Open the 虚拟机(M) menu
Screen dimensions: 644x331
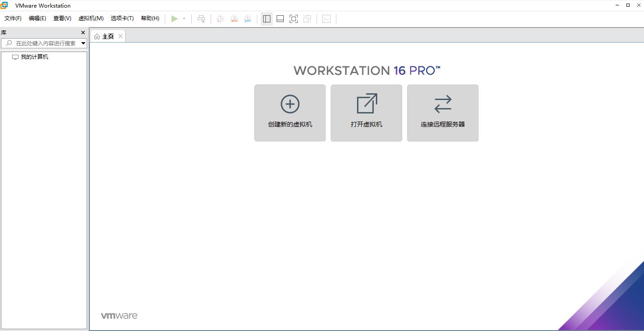tap(91, 18)
